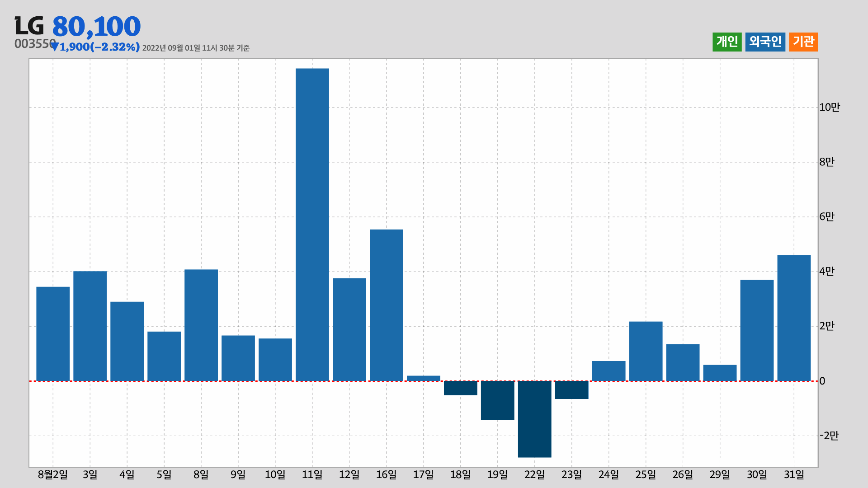Image resolution: width=868 pixels, height=488 pixels.
Task: Click the small 17일 bar
Action: pos(424,378)
